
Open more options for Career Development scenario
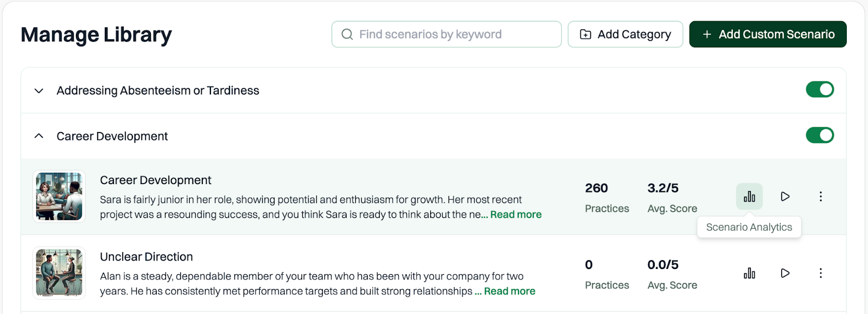[820, 197]
